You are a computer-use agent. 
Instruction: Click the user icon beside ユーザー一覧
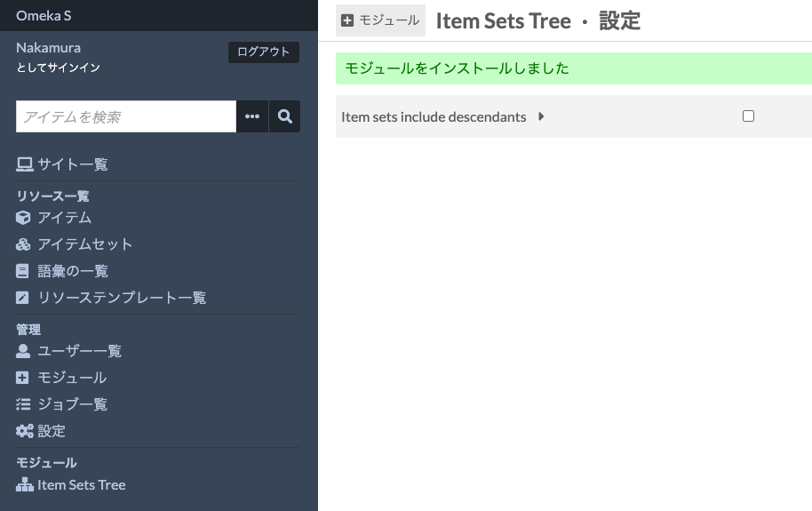23,351
